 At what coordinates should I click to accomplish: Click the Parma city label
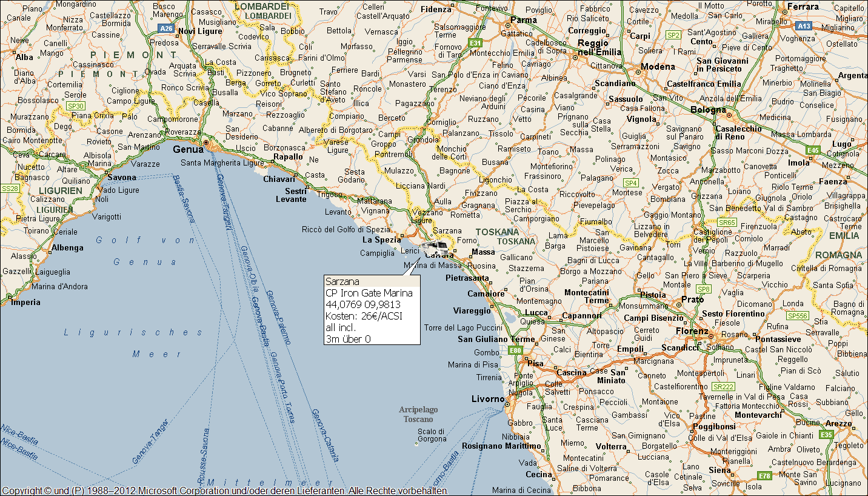(524, 20)
